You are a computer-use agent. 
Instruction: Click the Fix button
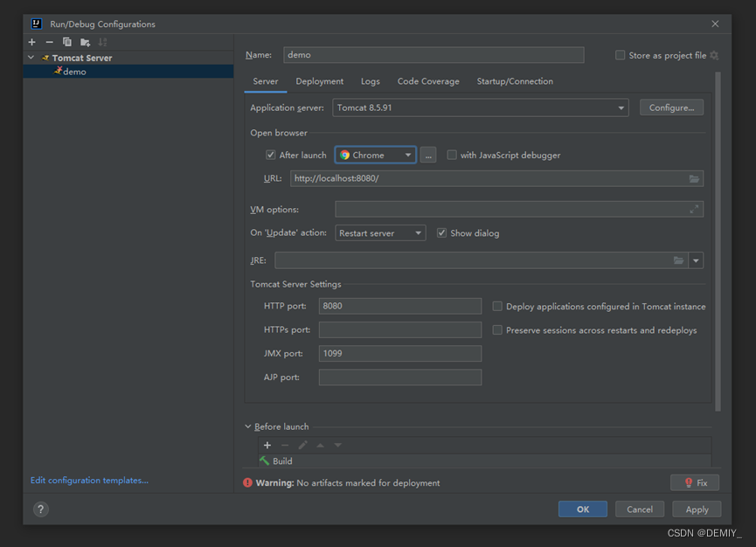(695, 483)
